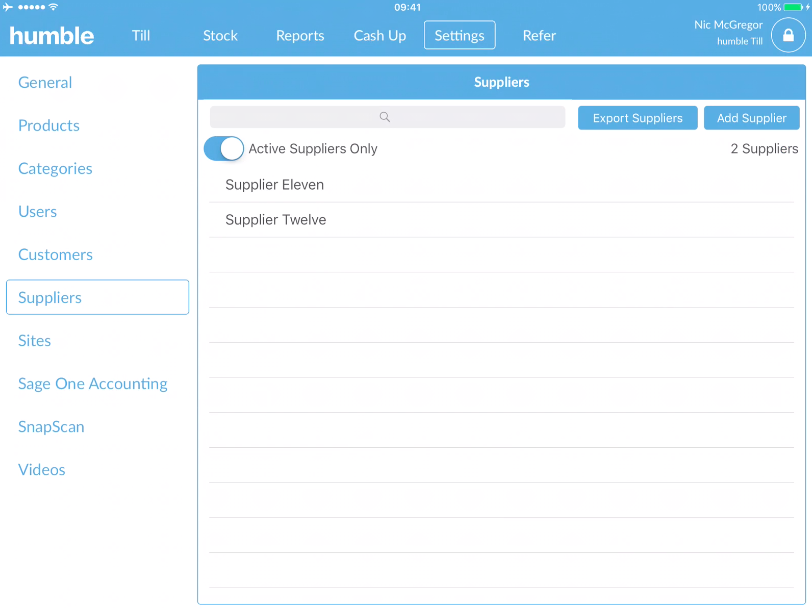Open the Till tab
The height and width of the screenshot is (609, 812).
[141, 35]
